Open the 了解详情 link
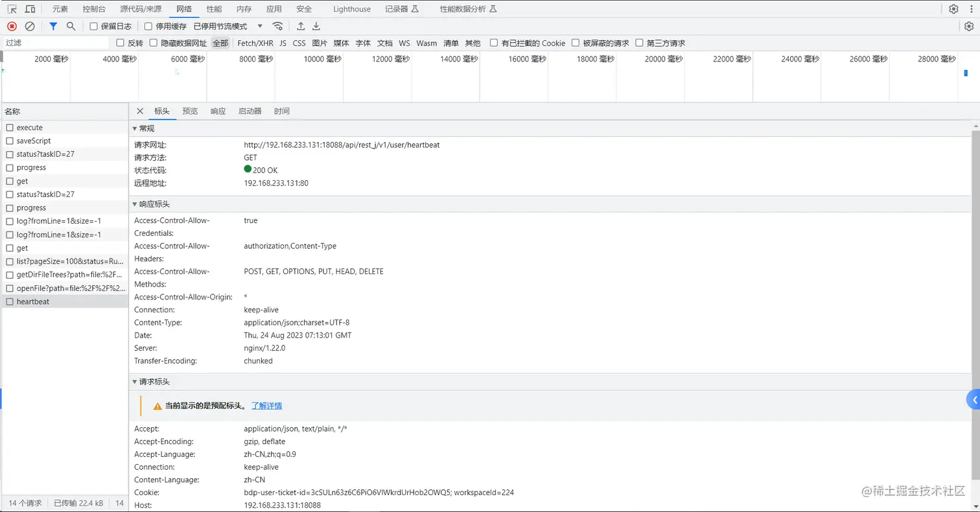 [x=266, y=406]
